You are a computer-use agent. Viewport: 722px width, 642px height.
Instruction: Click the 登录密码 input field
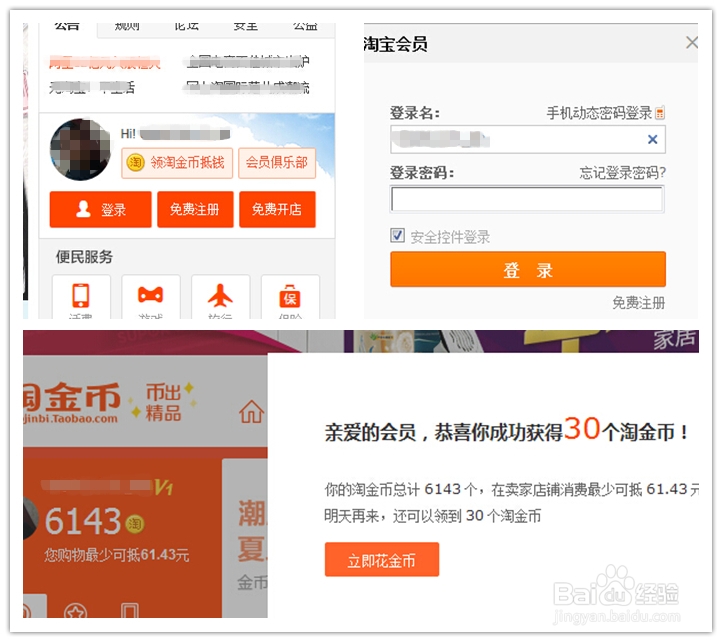point(528,199)
